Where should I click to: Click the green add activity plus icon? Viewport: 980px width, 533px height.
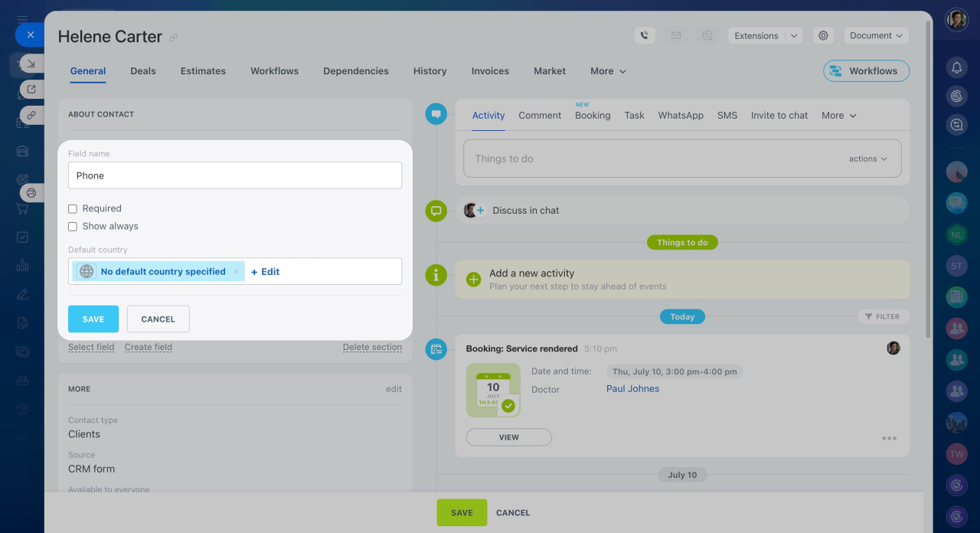(x=473, y=280)
